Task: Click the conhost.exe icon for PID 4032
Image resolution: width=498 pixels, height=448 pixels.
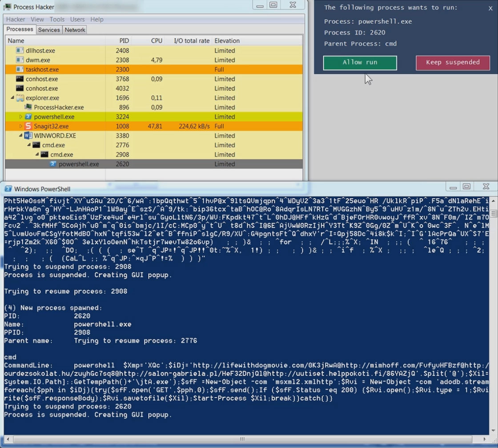Action: [x=20, y=88]
